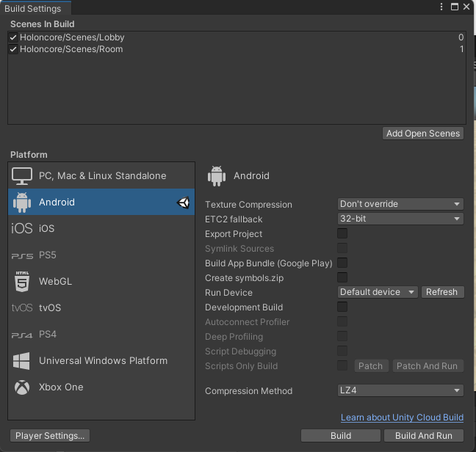The height and width of the screenshot is (452, 476).
Task: Click the Refresh devices button
Action: click(x=442, y=292)
